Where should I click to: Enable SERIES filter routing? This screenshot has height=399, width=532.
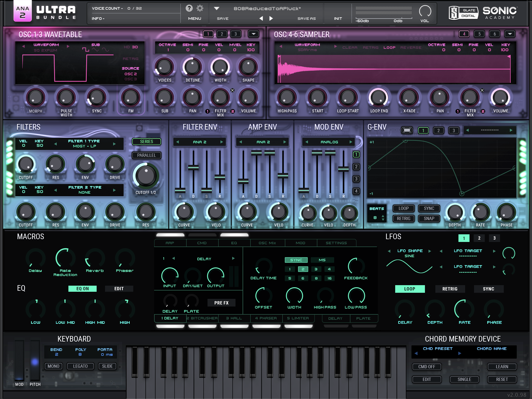tap(146, 142)
